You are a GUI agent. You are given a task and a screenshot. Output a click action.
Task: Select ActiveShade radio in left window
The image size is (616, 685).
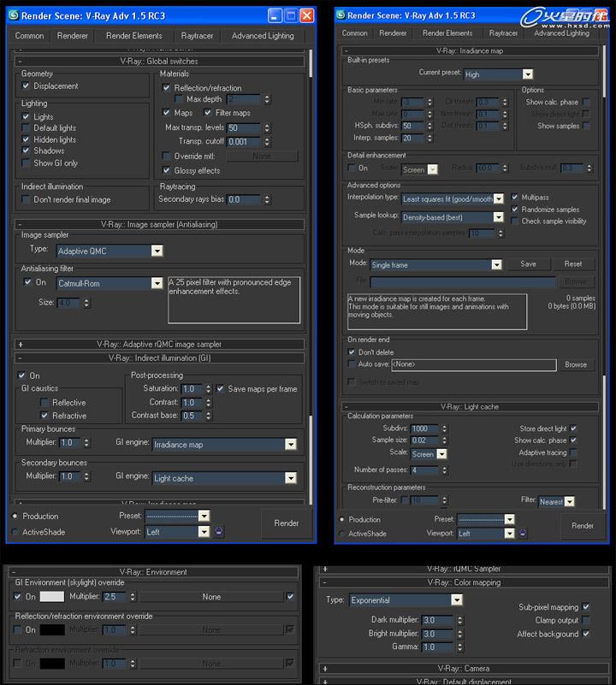pyautogui.click(x=15, y=532)
